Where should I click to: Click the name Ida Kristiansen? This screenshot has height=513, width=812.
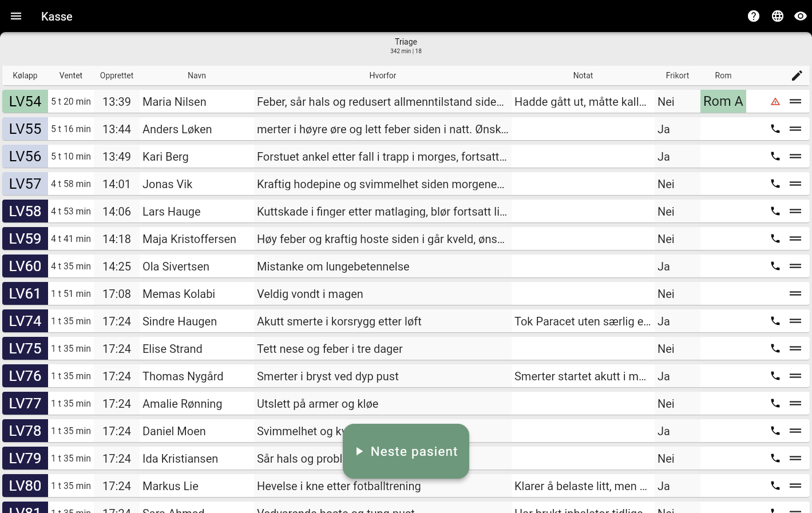click(x=180, y=459)
